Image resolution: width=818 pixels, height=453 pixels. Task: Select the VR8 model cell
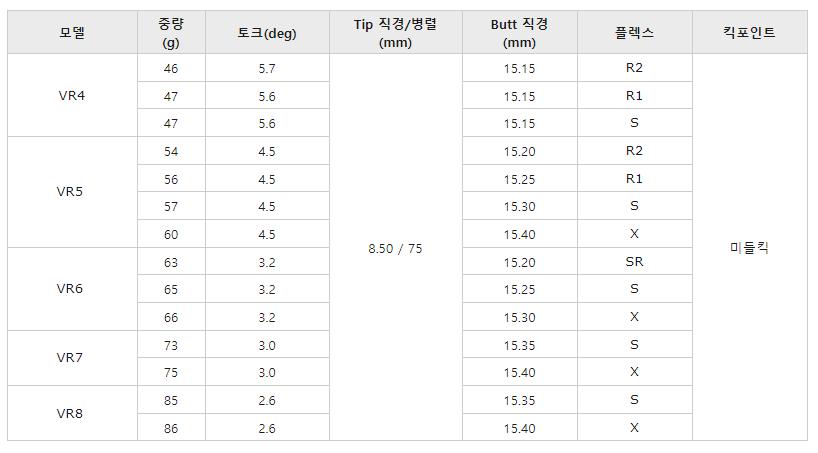tap(72, 413)
